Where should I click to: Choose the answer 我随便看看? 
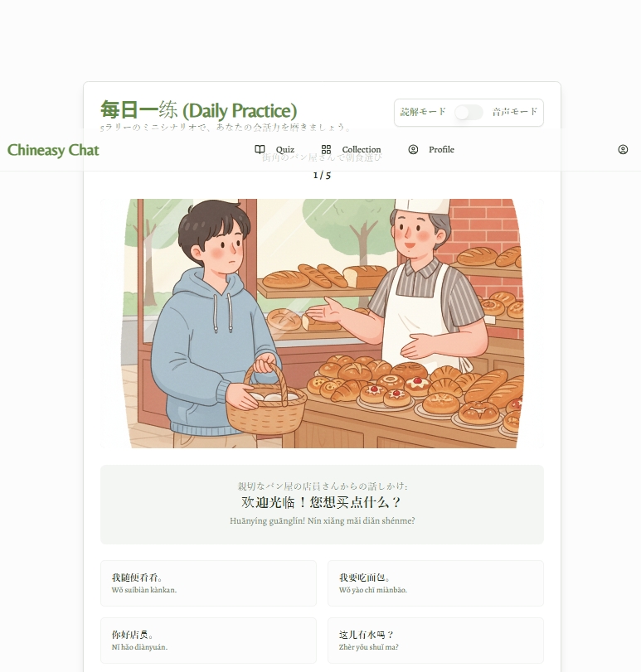(208, 583)
